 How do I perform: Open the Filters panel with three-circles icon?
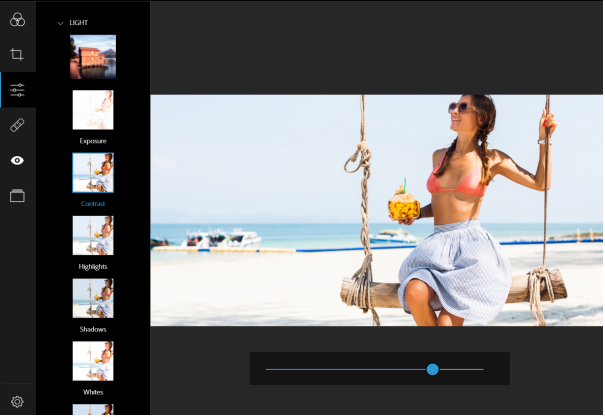[17, 19]
